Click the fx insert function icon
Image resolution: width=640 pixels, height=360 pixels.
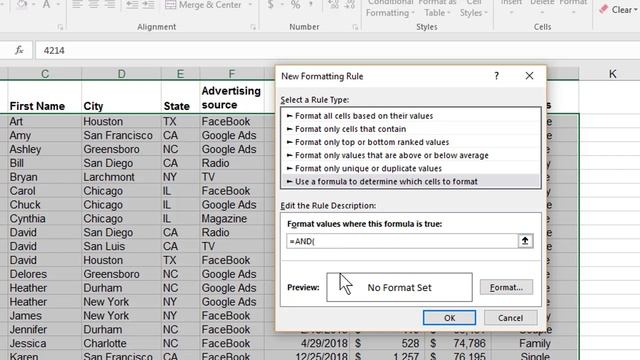(x=19, y=50)
